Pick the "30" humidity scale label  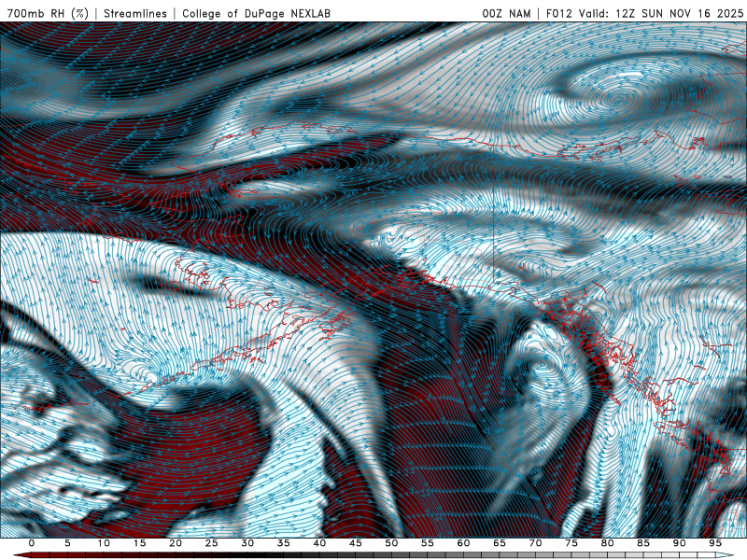click(x=247, y=543)
